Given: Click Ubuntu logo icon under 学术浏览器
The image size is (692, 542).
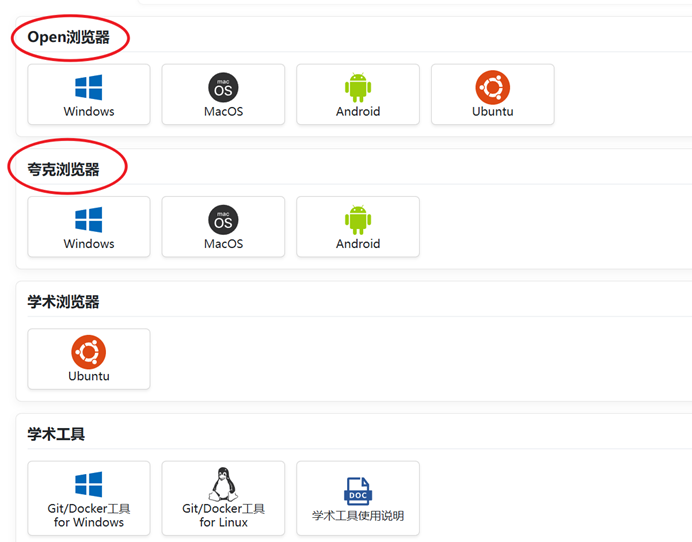Looking at the screenshot, I should [x=89, y=352].
